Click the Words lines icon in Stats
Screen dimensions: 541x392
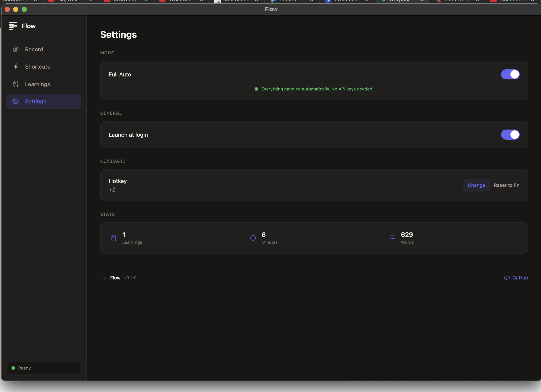pyautogui.click(x=392, y=238)
